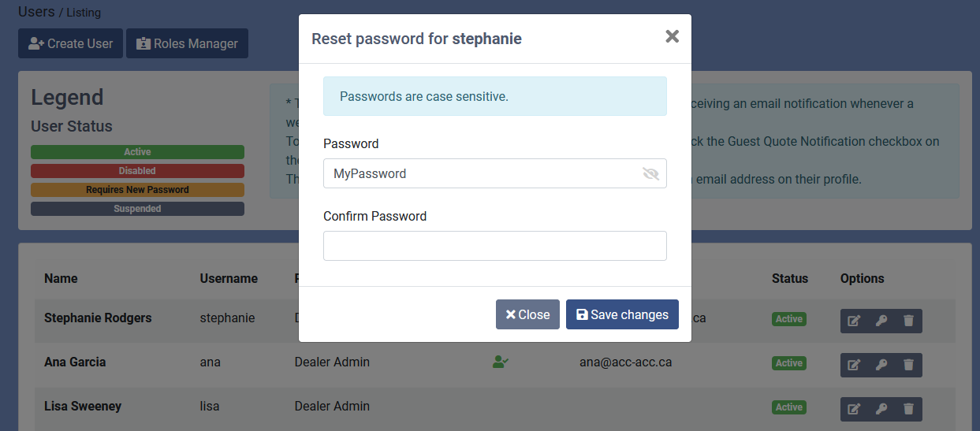Delete Ana Garcia with trash icon
The width and height of the screenshot is (980, 431).
(x=908, y=365)
